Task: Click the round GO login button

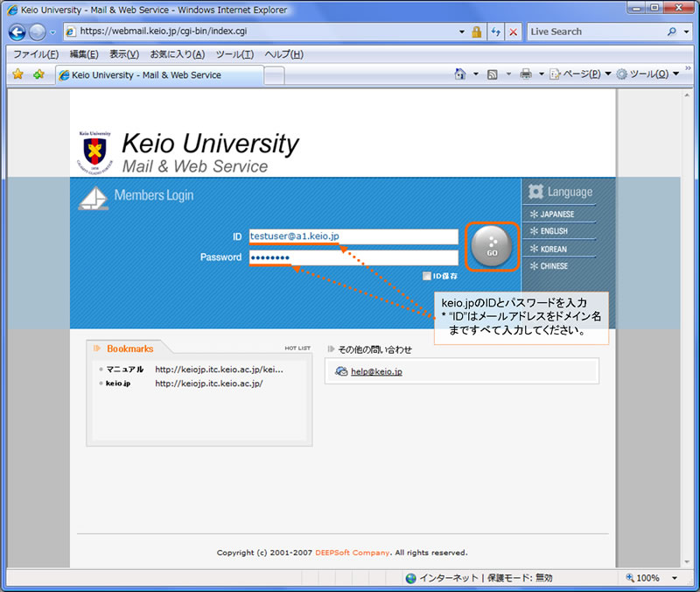Action: coord(492,246)
